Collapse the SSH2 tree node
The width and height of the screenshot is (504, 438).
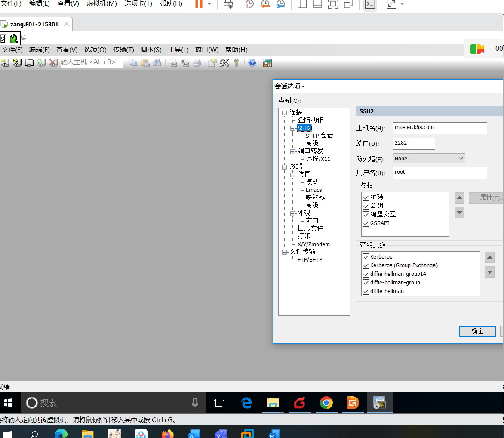[x=292, y=128]
